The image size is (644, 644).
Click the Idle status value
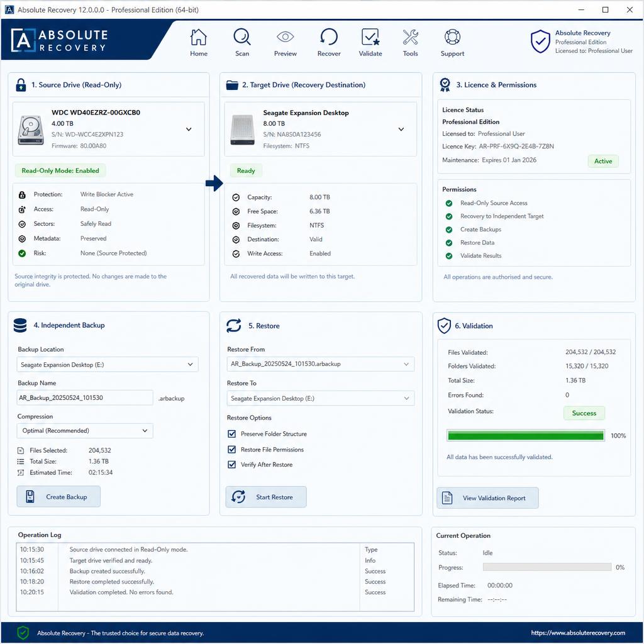pyautogui.click(x=487, y=553)
